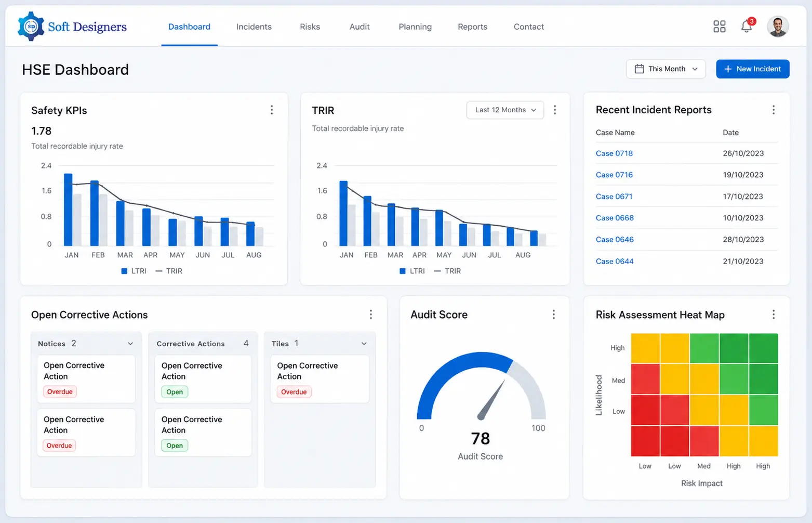
Task: Open Open Corrective Actions kebab menu
Action: coord(371,315)
